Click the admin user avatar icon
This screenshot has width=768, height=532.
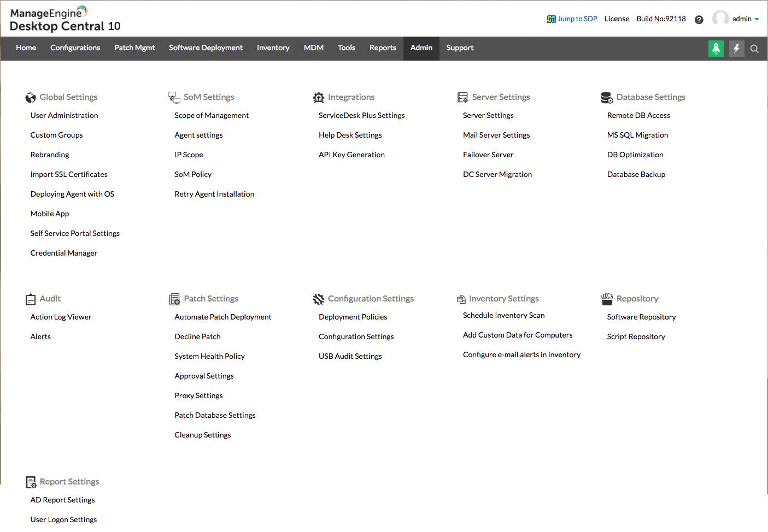pyautogui.click(x=720, y=19)
